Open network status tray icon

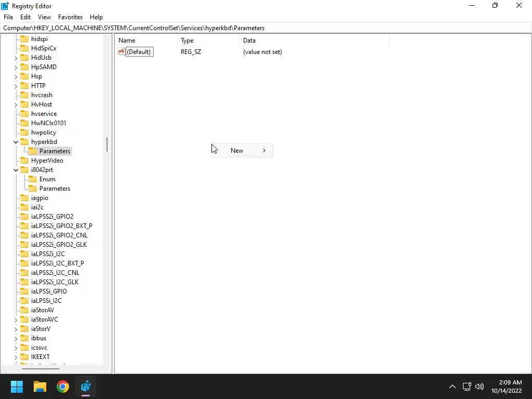(x=467, y=387)
